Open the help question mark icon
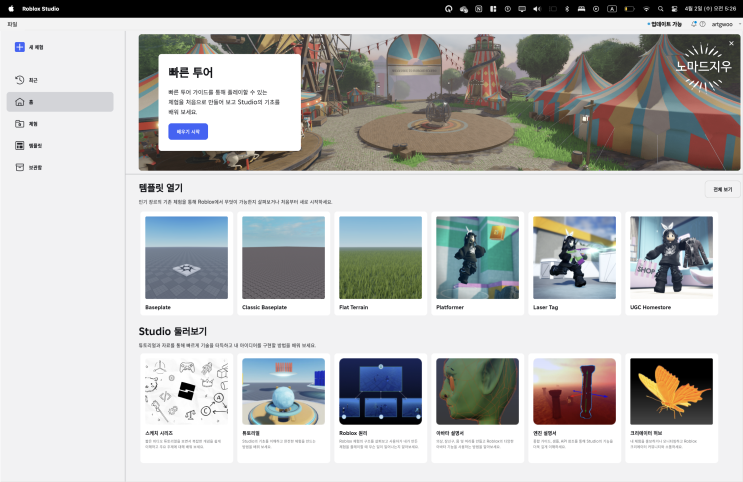The image size is (743, 482). [703, 23]
